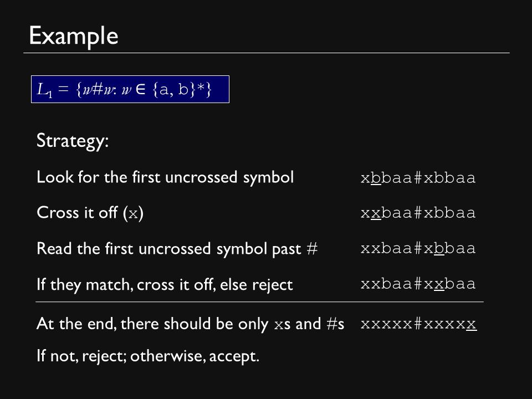Select the "Cross it off (x)" step
This screenshot has height=399, width=532.
point(90,213)
